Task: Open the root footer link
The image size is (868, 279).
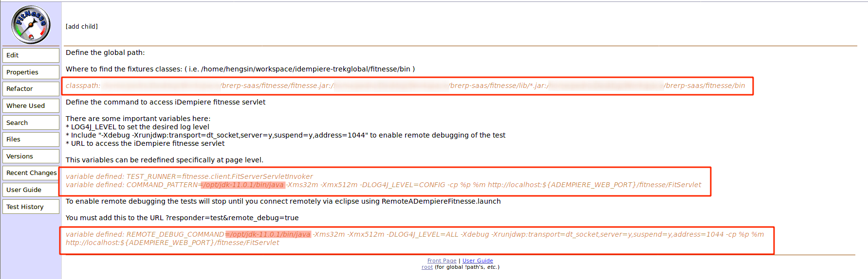Action: click(x=427, y=267)
